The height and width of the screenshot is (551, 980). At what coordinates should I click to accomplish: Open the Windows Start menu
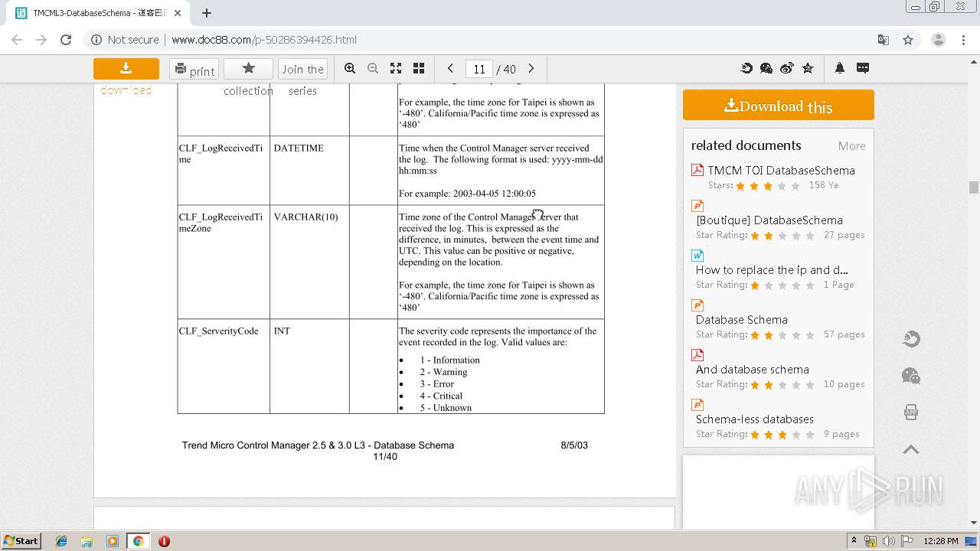coord(21,541)
